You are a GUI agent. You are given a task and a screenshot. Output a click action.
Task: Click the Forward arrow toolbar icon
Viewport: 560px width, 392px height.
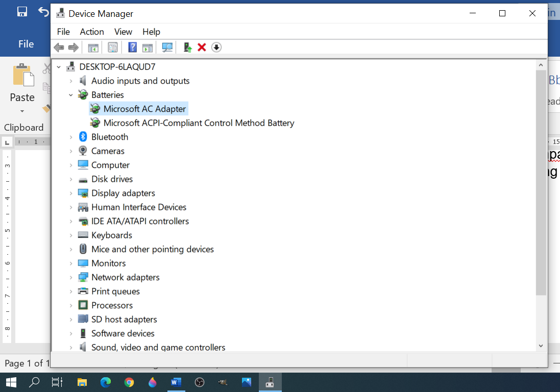73,47
